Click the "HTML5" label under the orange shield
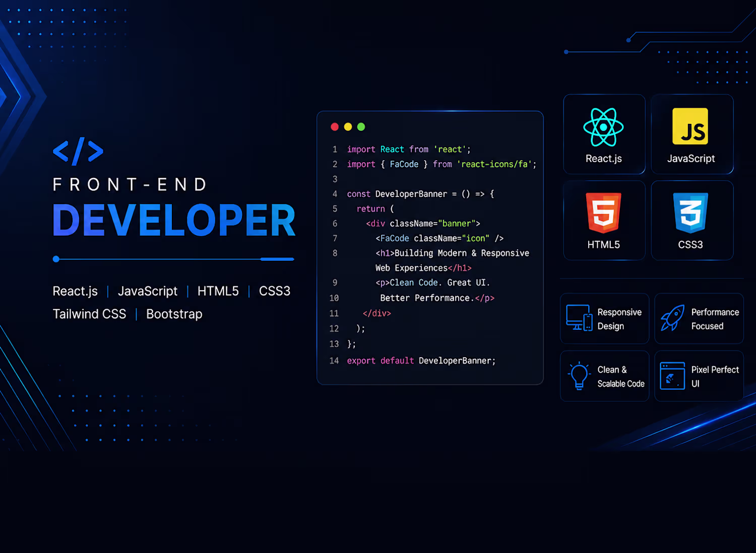 pyautogui.click(x=604, y=245)
